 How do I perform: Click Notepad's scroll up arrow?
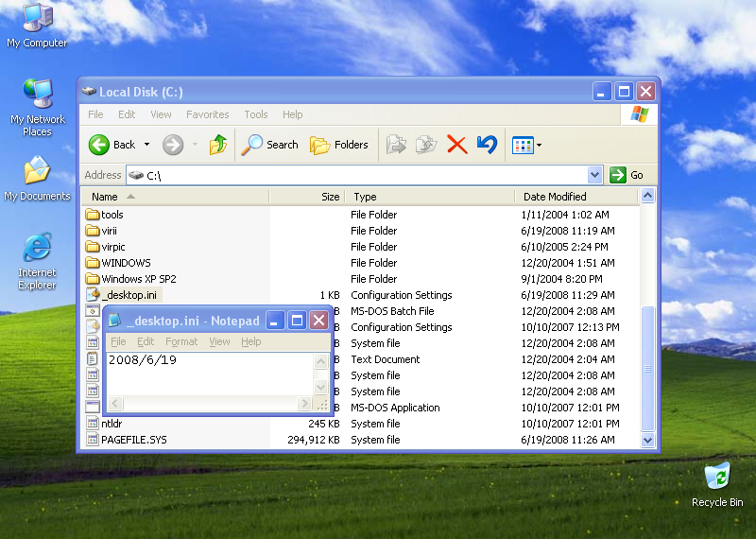point(320,361)
